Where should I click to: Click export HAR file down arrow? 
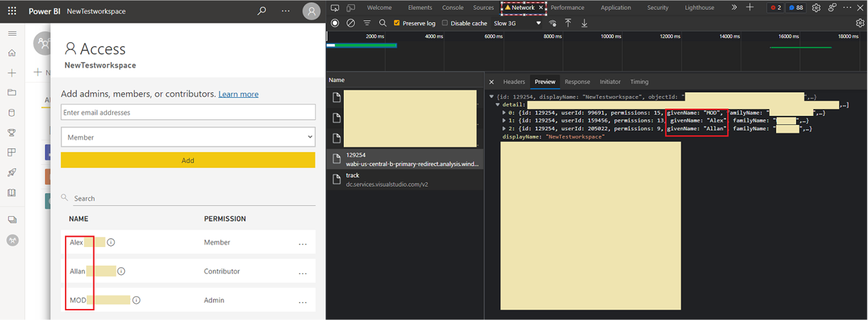[x=584, y=23]
